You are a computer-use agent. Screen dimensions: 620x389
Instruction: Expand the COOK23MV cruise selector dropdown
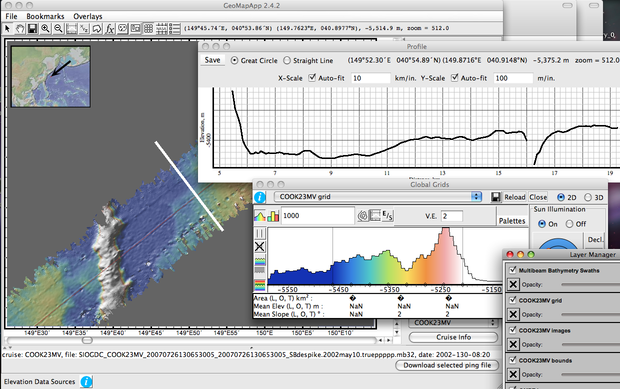point(453,323)
